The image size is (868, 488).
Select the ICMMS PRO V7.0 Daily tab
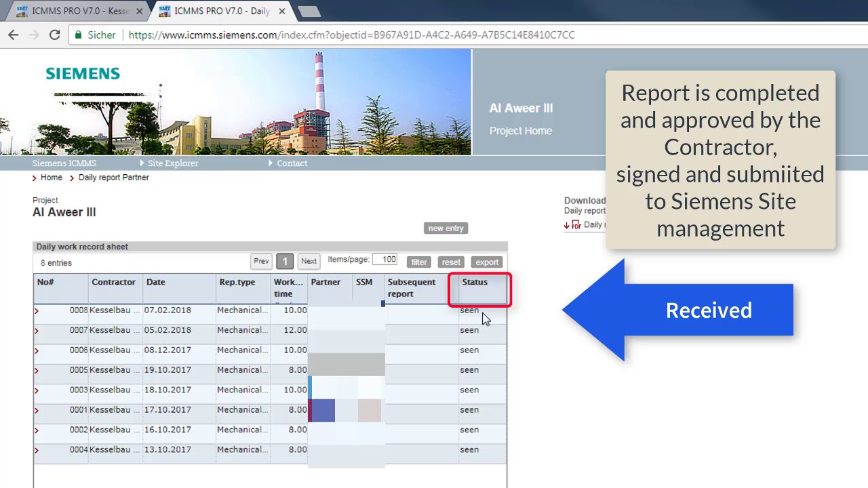222,11
